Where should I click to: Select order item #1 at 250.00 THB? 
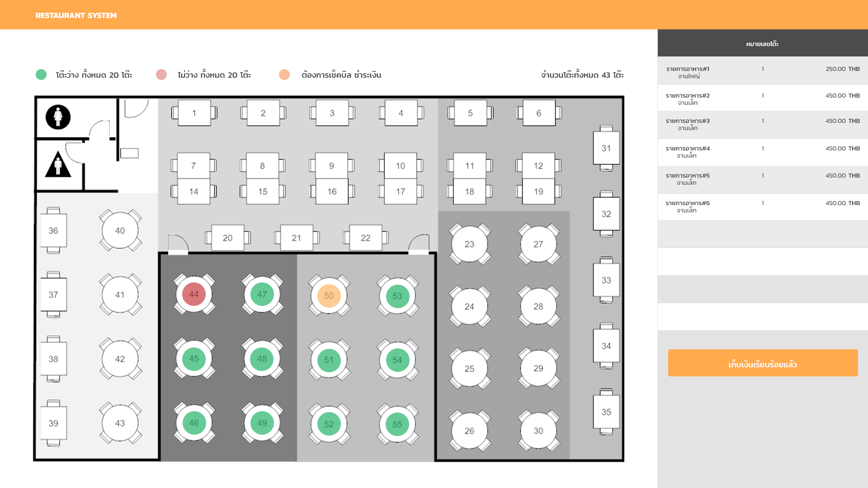click(763, 71)
